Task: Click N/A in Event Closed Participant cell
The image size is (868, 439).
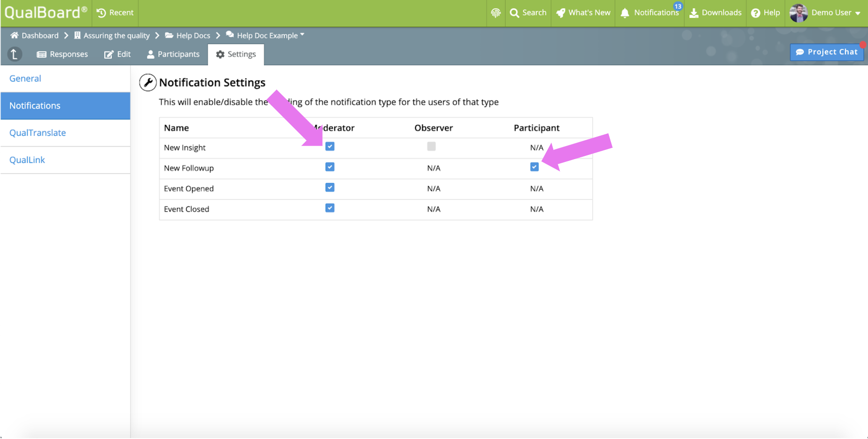Action: (x=537, y=209)
